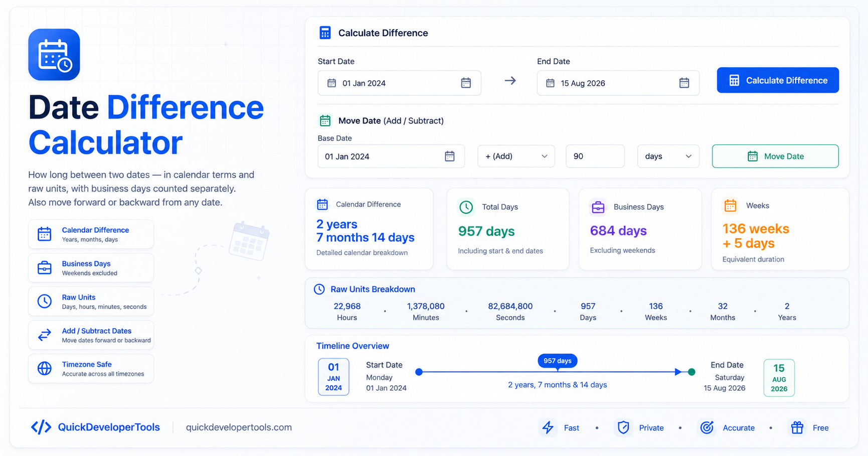Click the Move Date button
Viewport: 868px width, 456px height.
(x=775, y=156)
